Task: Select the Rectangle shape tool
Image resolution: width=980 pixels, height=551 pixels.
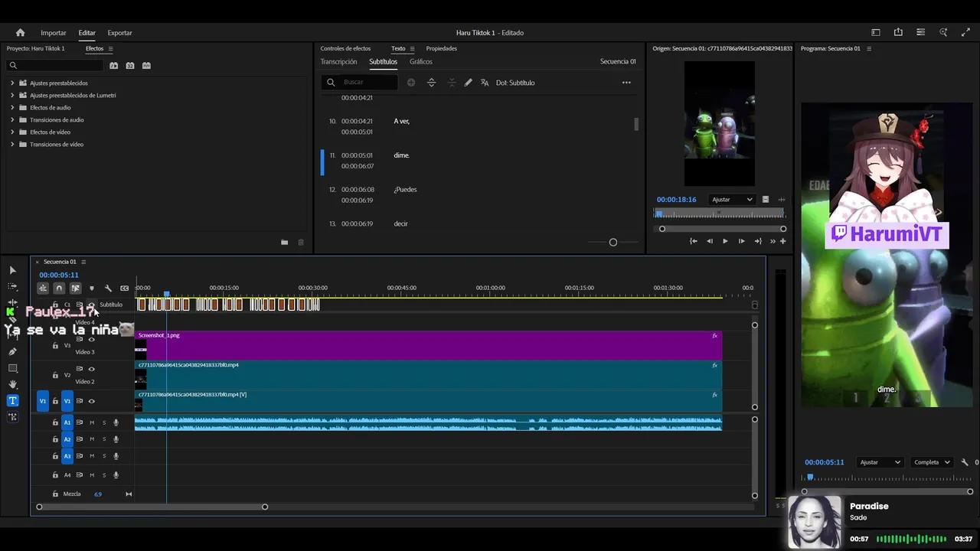Action: tap(12, 368)
